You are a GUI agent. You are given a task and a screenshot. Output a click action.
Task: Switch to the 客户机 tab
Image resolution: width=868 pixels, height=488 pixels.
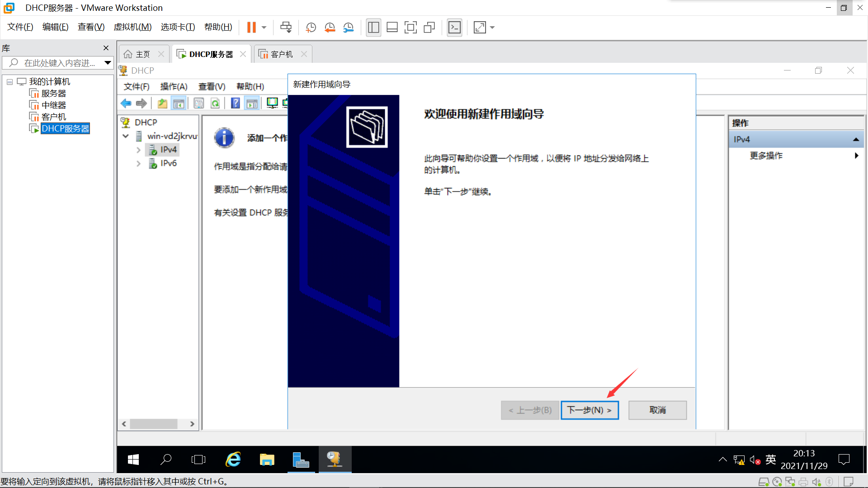(281, 54)
